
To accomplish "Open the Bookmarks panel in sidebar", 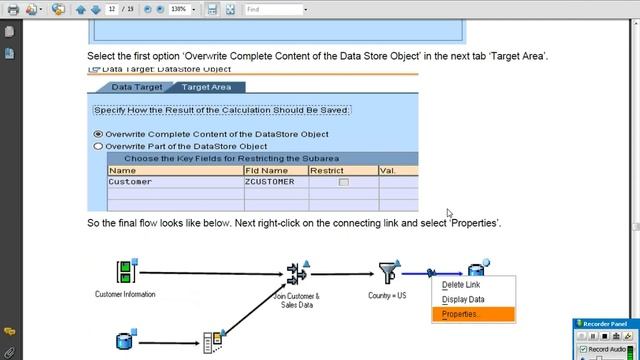I will [x=9, y=53].
